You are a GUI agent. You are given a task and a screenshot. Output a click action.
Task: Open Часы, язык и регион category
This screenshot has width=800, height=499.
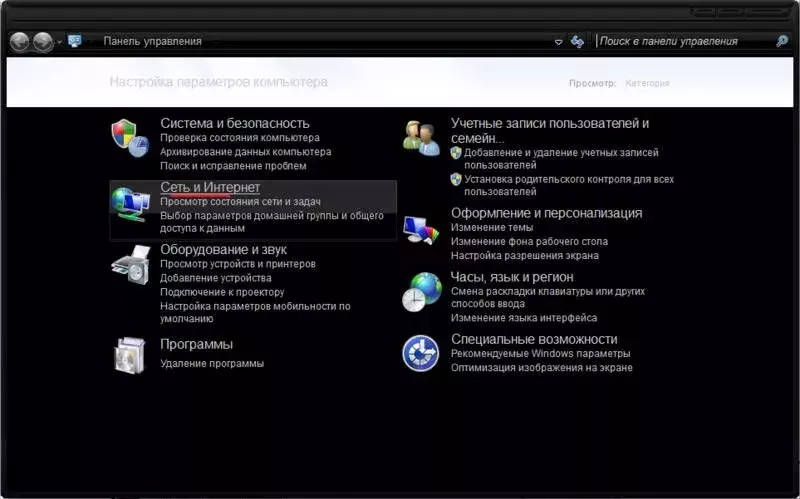click(512, 277)
